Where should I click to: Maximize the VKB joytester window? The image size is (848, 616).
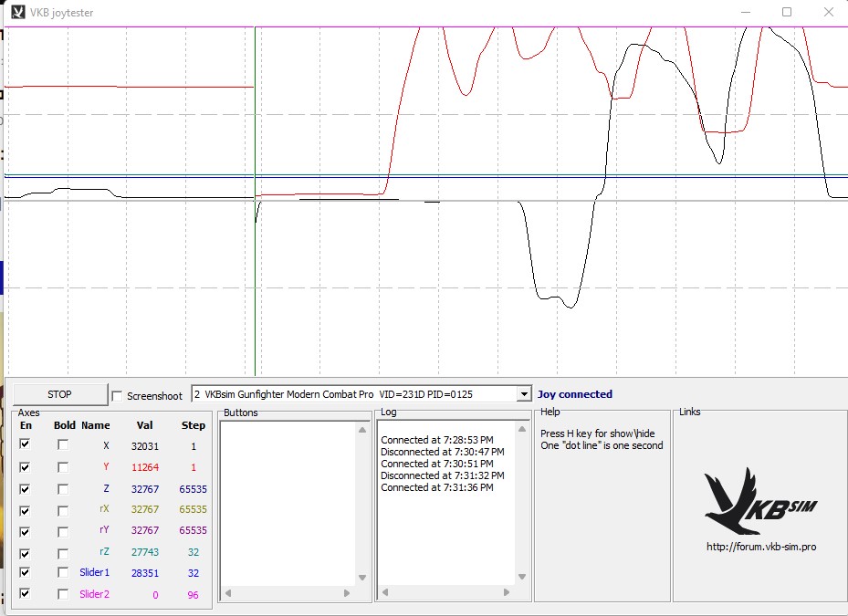click(786, 13)
